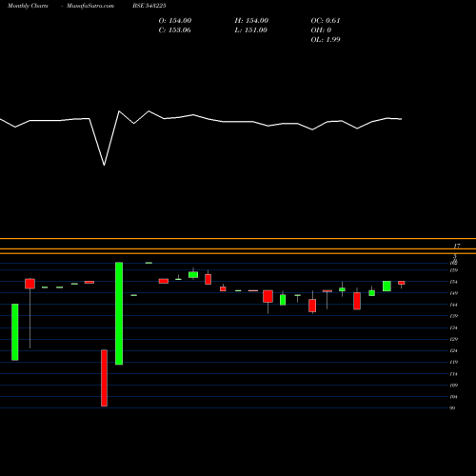Click the 149 price axis label
Screen dimensions: 476x476
tap(454, 293)
